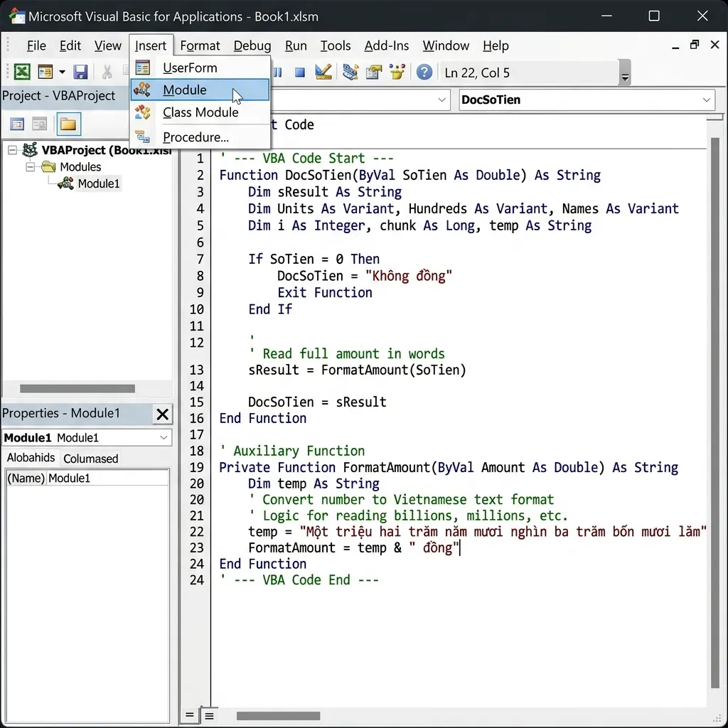The height and width of the screenshot is (728, 728).
Task: Open the View menu
Action: click(108, 45)
